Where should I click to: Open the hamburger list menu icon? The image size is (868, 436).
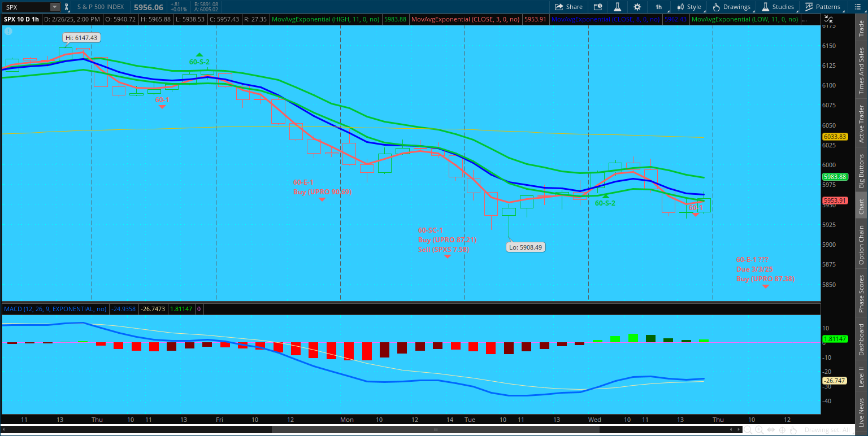857,7
